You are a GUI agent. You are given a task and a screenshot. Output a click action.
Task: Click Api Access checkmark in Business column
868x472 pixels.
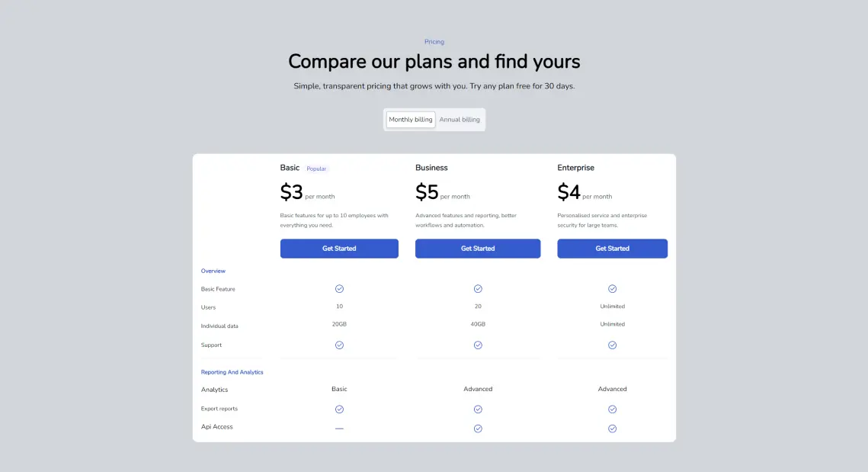click(478, 429)
